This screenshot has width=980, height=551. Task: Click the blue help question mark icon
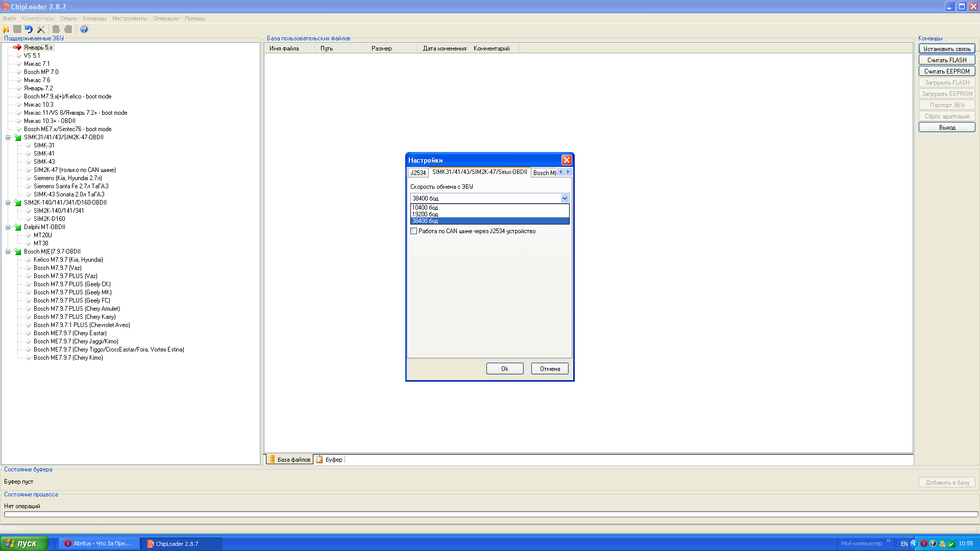pos(84,30)
